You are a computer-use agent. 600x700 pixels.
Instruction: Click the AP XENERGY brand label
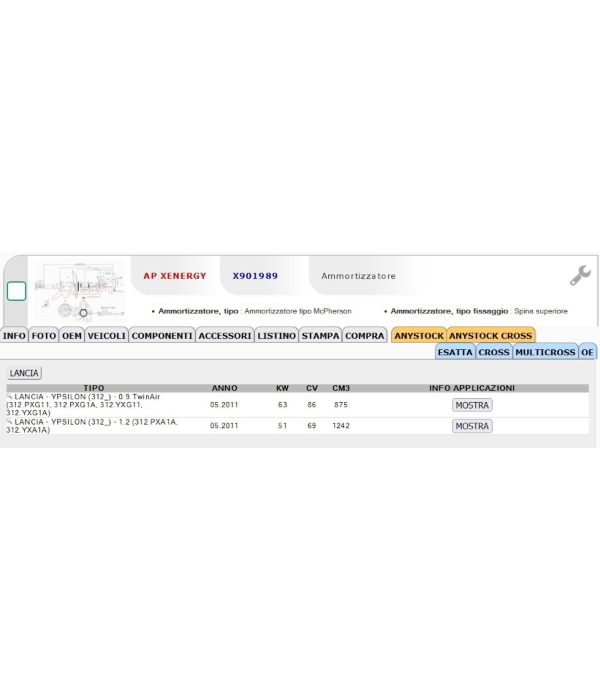pyautogui.click(x=175, y=276)
